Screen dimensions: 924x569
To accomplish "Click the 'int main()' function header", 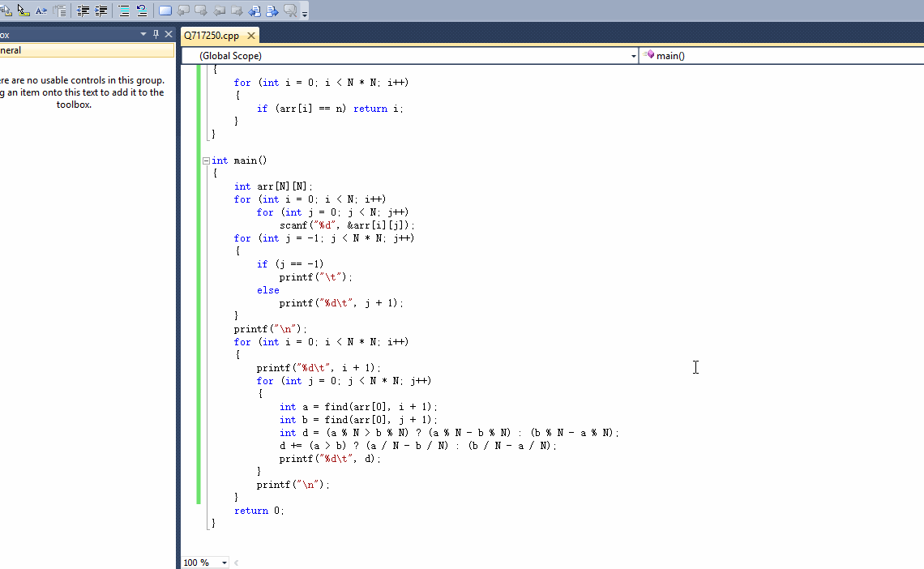I will coord(239,160).
